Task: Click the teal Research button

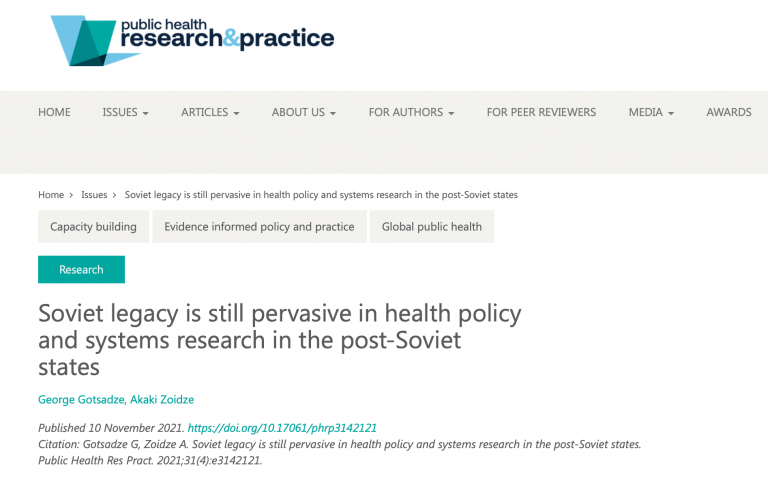Action: point(81,269)
